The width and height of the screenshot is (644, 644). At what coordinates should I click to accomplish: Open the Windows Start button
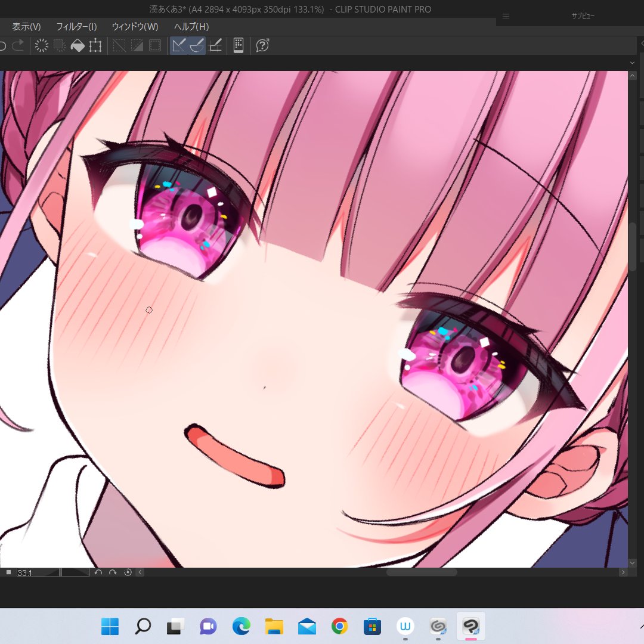110,626
